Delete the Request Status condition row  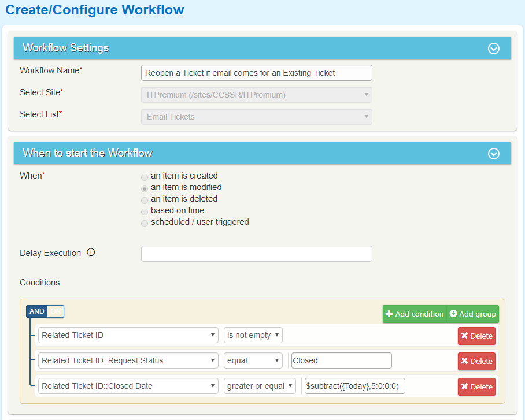click(476, 361)
